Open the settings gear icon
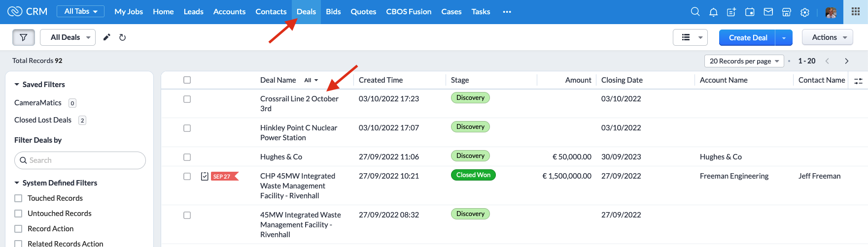The height and width of the screenshot is (247, 868). click(x=805, y=12)
